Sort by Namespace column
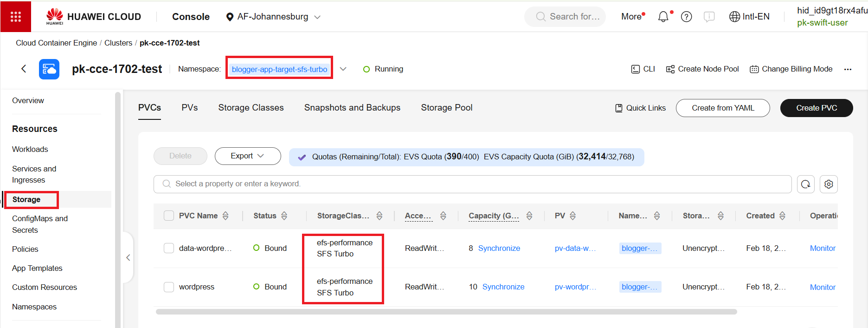The width and height of the screenshot is (868, 328). [657, 216]
